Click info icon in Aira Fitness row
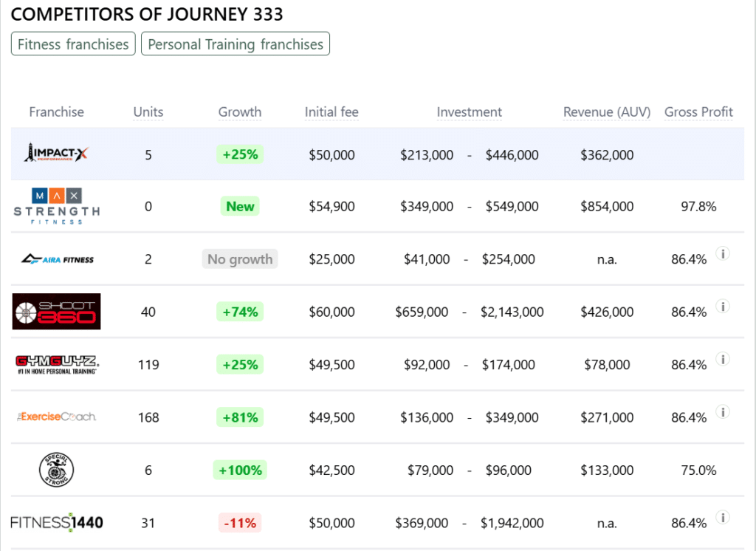The height and width of the screenshot is (551, 756). point(722,253)
